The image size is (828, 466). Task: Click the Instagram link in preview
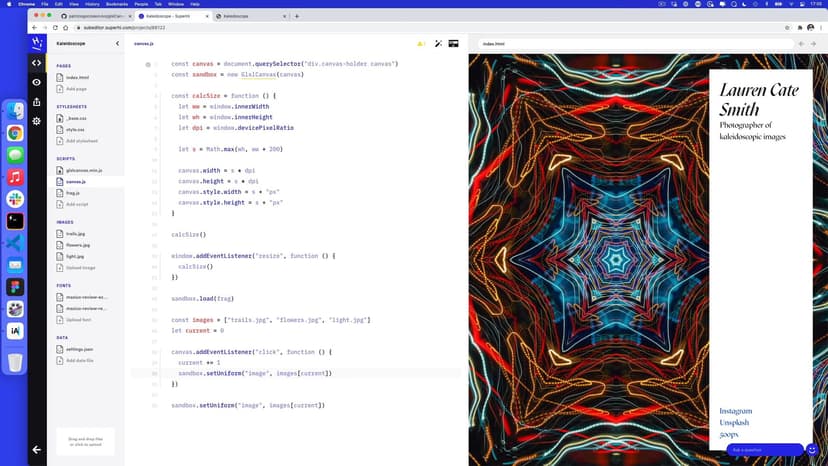(x=735, y=411)
